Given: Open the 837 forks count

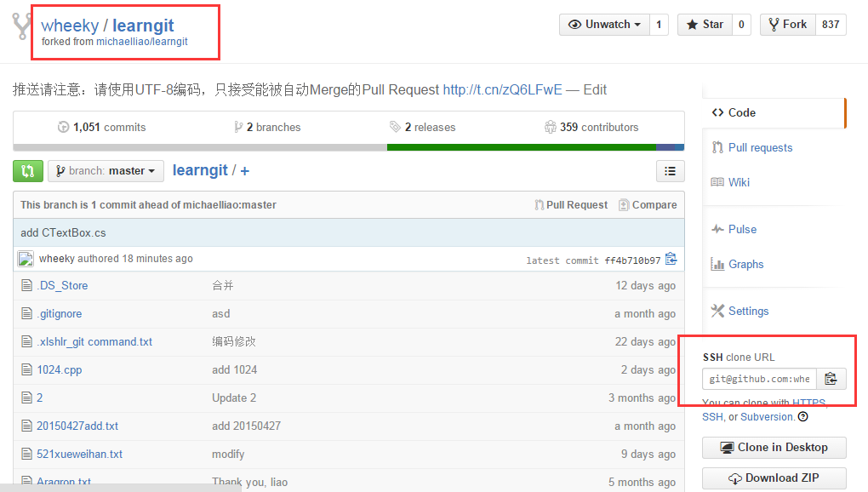Looking at the screenshot, I should tap(831, 25).
